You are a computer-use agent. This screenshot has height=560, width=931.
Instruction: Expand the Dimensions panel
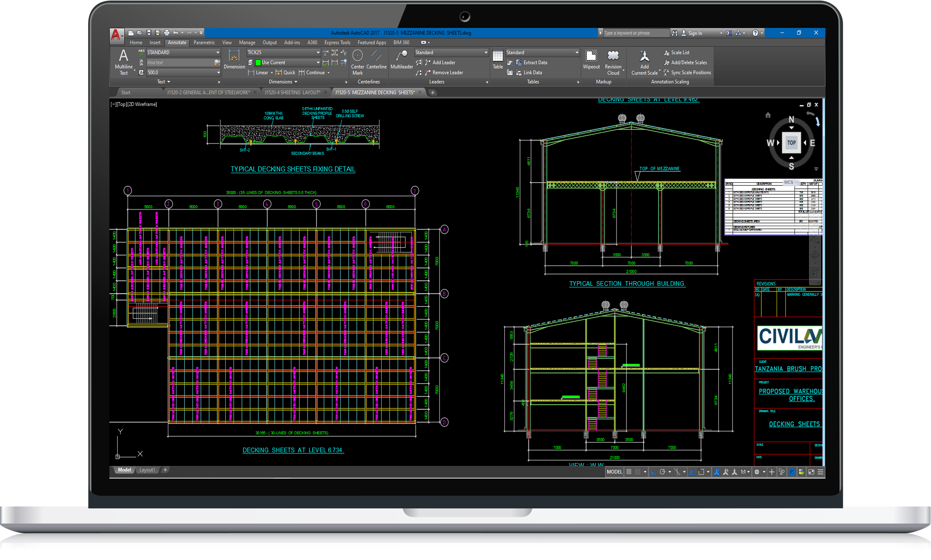click(x=283, y=82)
